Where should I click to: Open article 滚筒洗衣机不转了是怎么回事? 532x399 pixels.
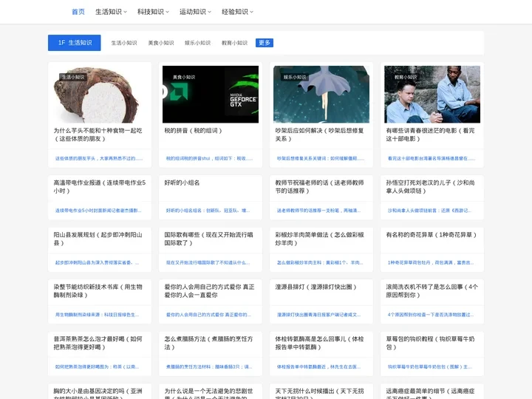pyautogui.click(x=432, y=291)
